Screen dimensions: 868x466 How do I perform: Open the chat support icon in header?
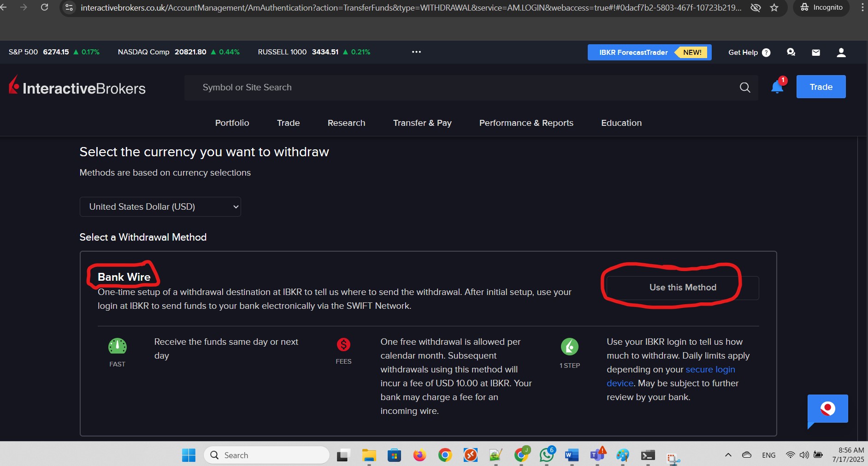pyautogui.click(x=791, y=52)
